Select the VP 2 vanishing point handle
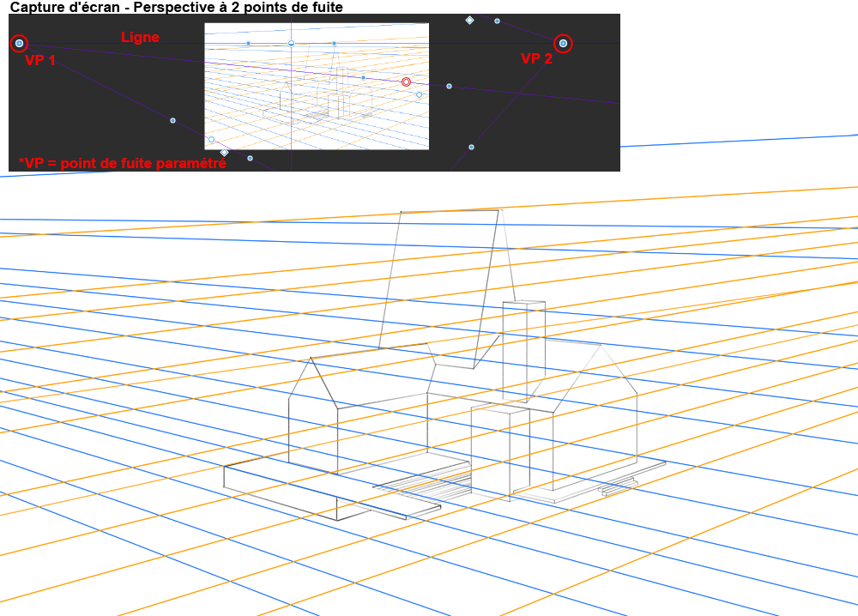This screenshot has height=616, width=858. 563,43
